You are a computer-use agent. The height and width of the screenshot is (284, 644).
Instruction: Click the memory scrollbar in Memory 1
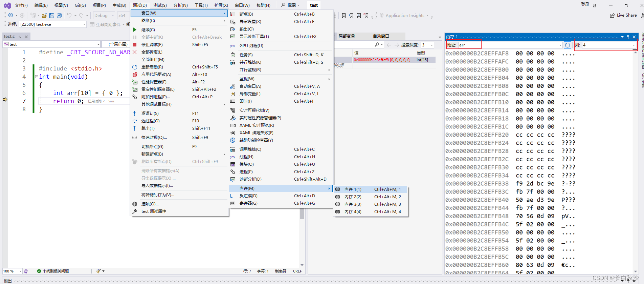click(635, 161)
